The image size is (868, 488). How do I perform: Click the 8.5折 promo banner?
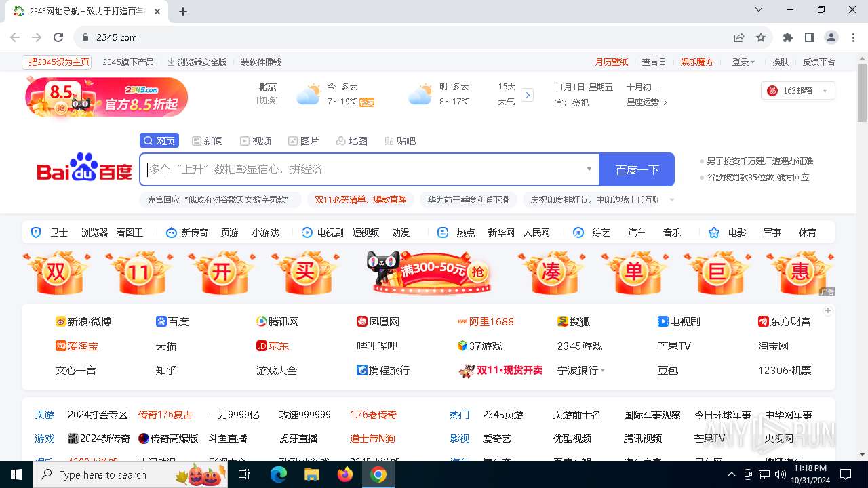[106, 97]
